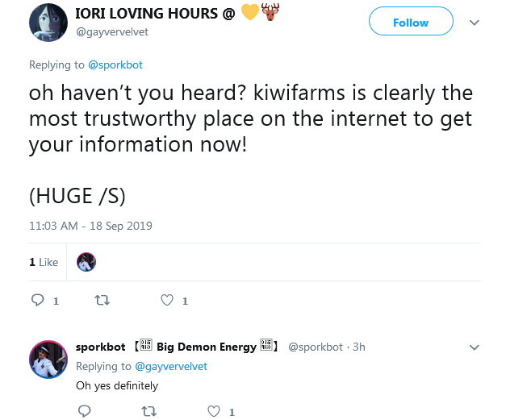The width and height of the screenshot is (506, 420).
Task: Open the 1 Like list
Action: pyautogui.click(x=44, y=262)
